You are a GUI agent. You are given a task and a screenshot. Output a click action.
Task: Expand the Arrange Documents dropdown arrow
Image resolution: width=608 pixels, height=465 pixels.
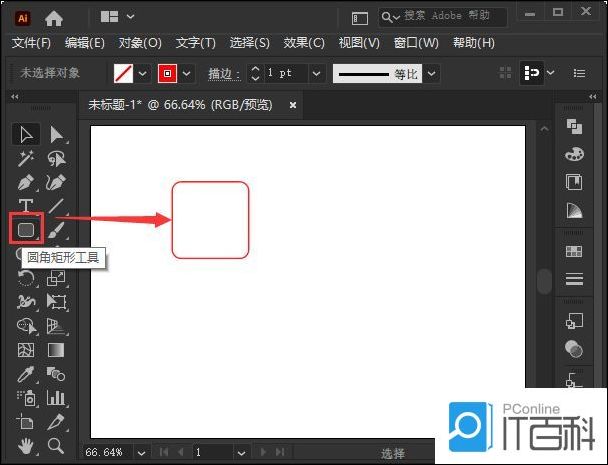click(131, 17)
